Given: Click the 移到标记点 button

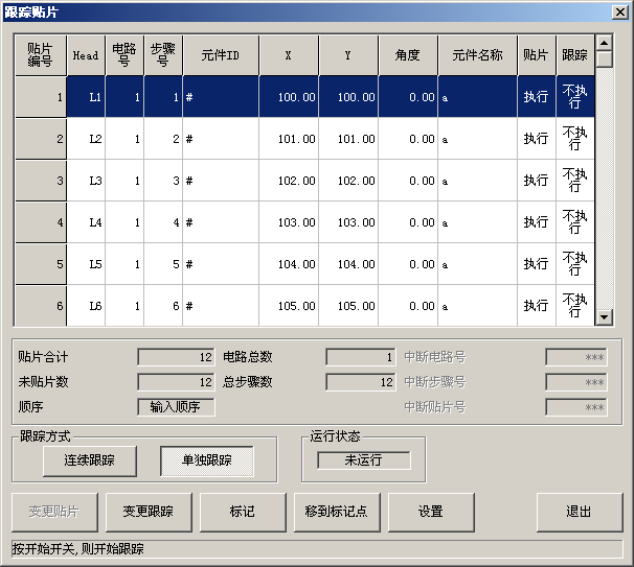Looking at the screenshot, I should coord(337,512).
